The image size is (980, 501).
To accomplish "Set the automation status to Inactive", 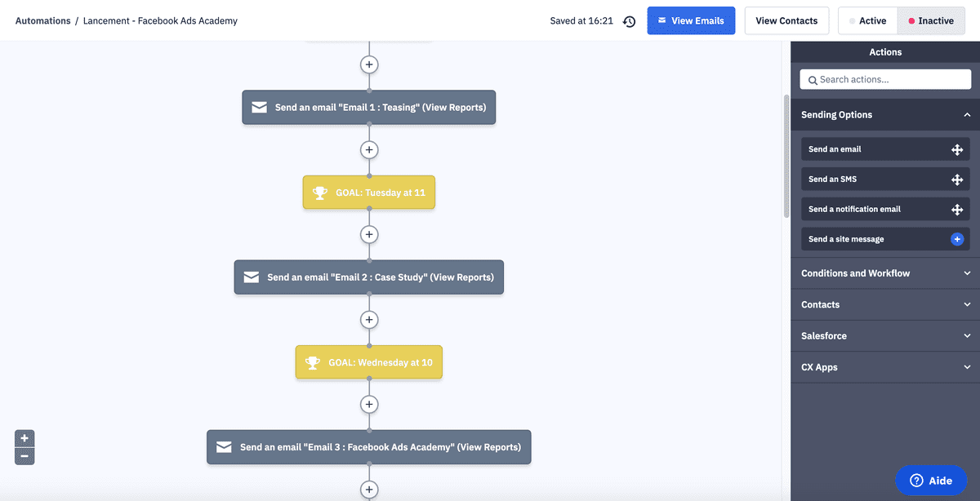I will 931,21.
